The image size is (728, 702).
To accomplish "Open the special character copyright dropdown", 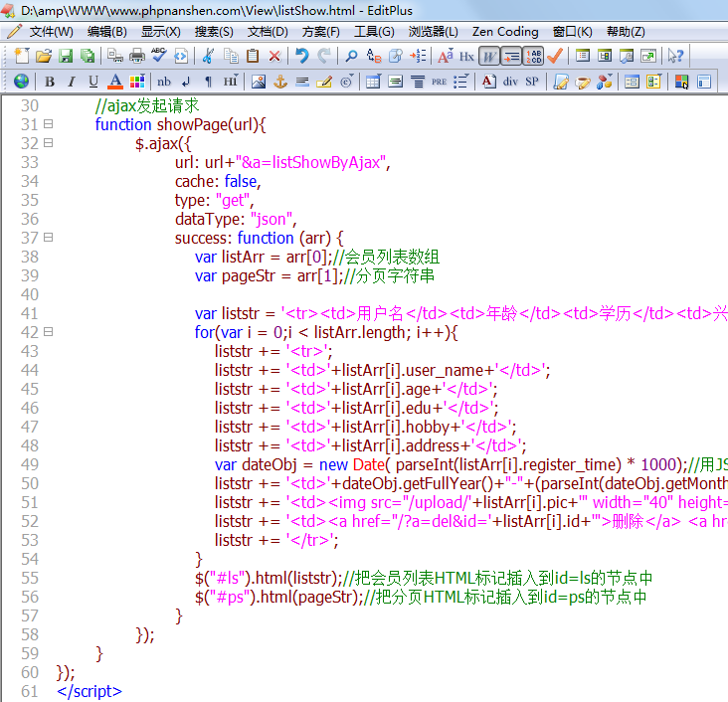I will (x=347, y=82).
